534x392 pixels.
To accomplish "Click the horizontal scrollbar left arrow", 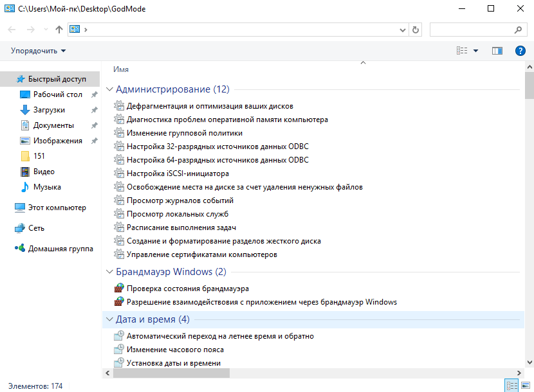I will (x=107, y=373).
